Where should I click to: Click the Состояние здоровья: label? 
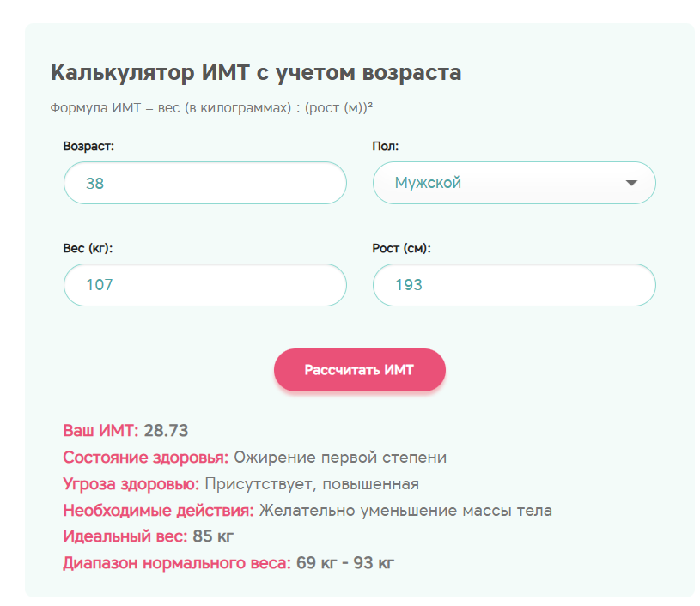coord(145,458)
